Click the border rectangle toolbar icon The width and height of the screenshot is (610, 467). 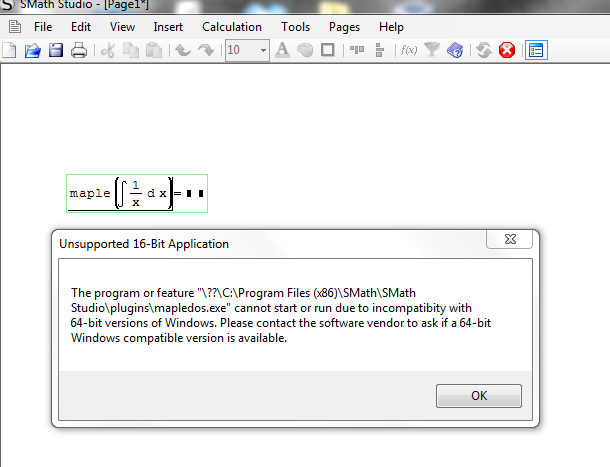(x=326, y=50)
